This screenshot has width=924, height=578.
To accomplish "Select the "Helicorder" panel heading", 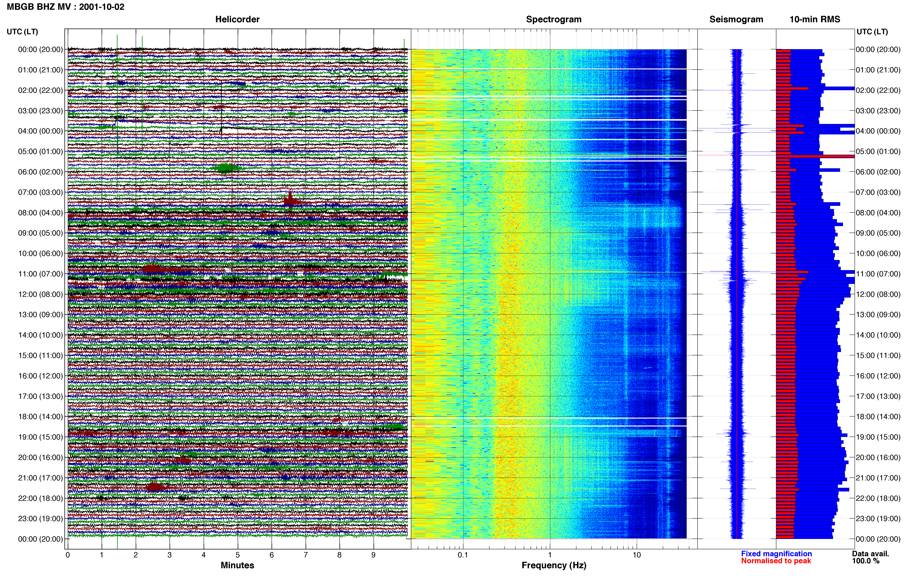I will coord(237,19).
